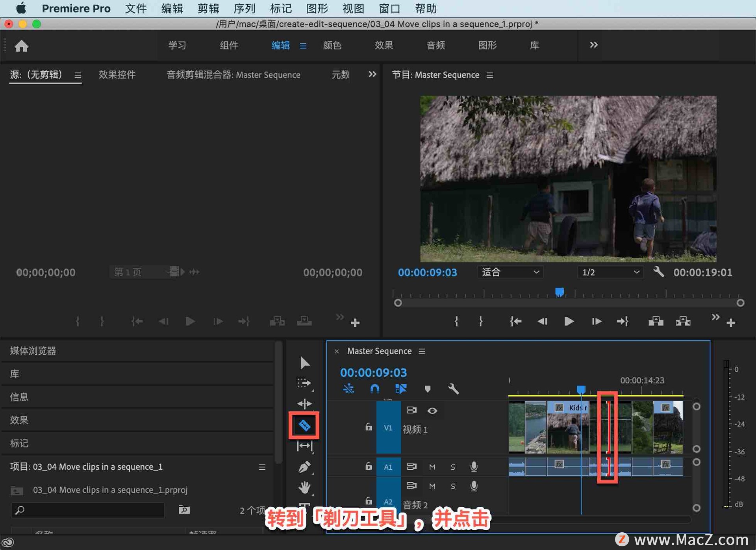Mute track A1

point(432,467)
